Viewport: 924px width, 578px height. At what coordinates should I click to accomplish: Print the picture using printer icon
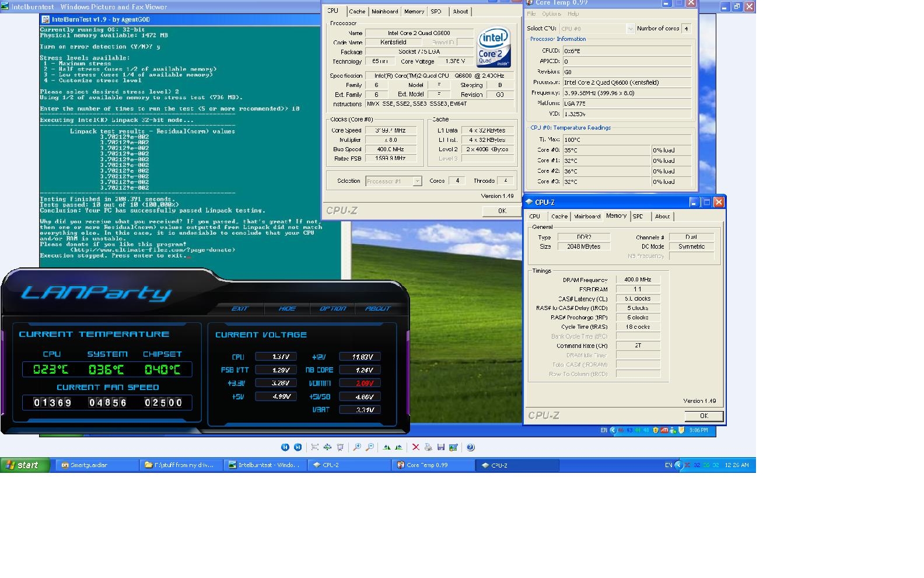[x=428, y=447]
